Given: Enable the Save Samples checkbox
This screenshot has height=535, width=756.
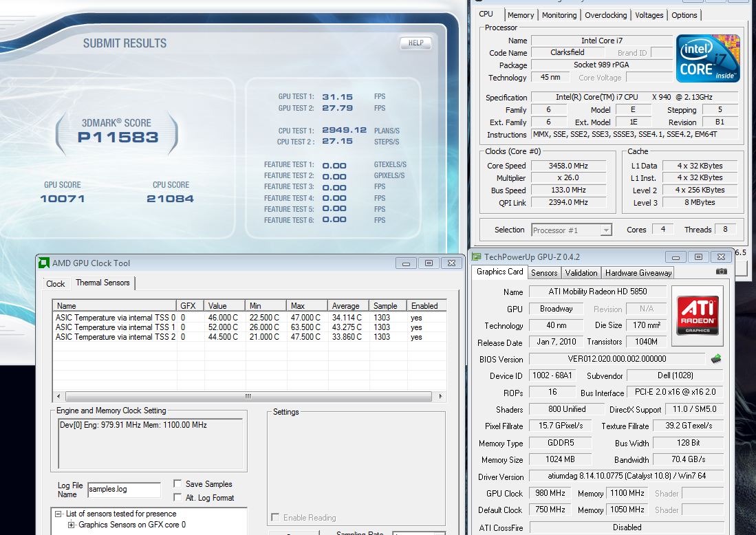Looking at the screenshot, I should coord(177,483).
